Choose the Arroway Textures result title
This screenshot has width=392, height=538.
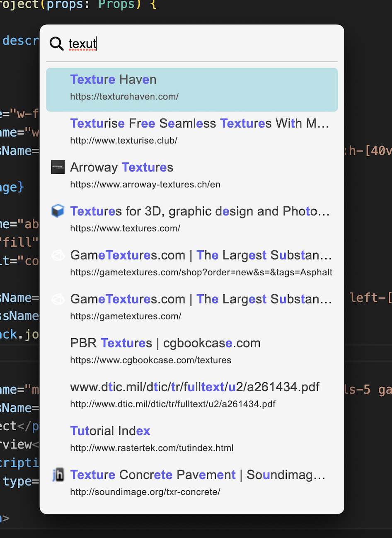(121, 167)
